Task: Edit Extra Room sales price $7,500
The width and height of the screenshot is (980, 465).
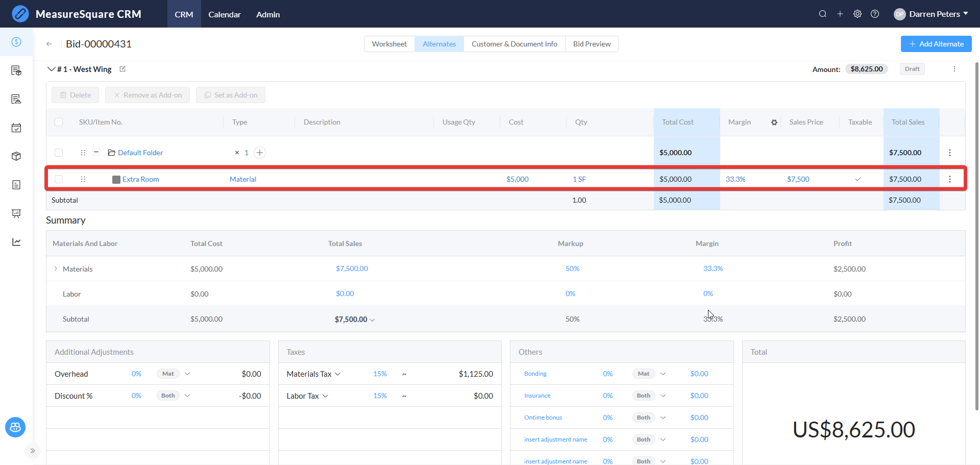Action: click(x=798, y=179)
